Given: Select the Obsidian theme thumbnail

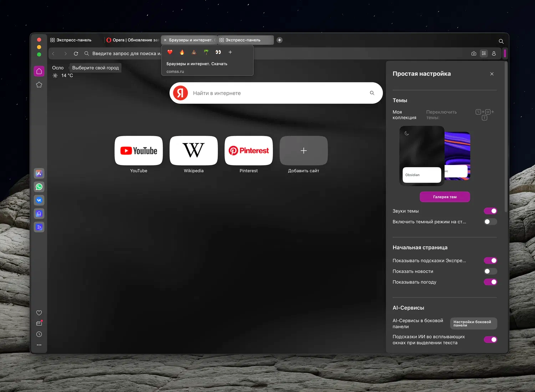Looking at the screenshot, I should pyautogui.click(x=422, y=155).
